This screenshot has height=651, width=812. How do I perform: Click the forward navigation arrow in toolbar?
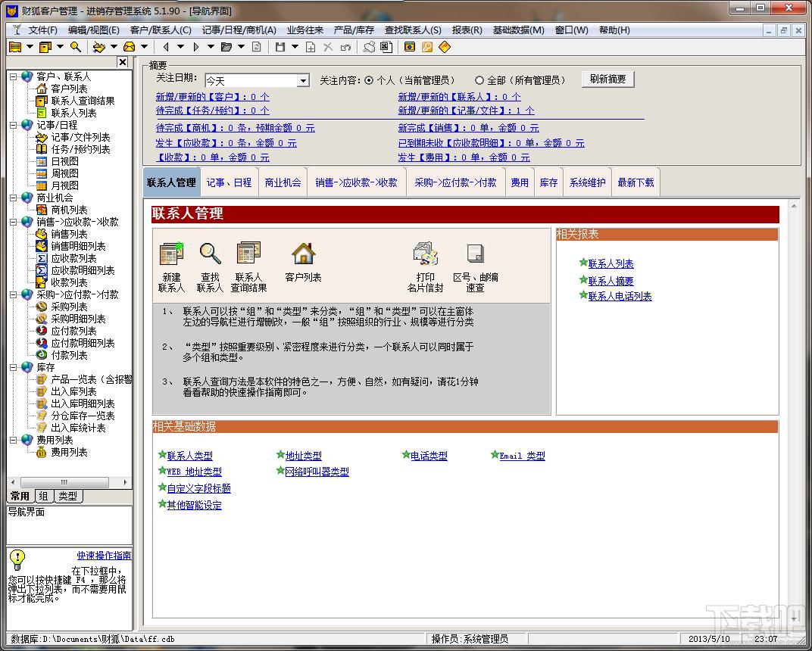[x=195, y=47]
